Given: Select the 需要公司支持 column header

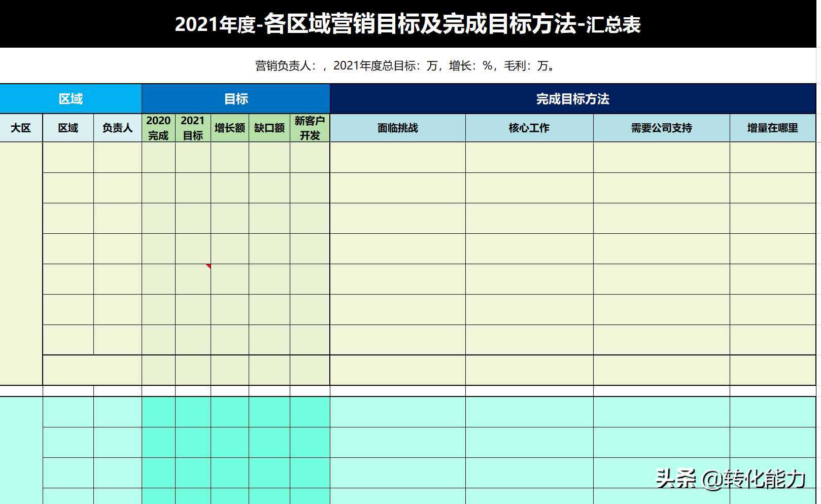Looking at the screenshot, I should [662, 128].
